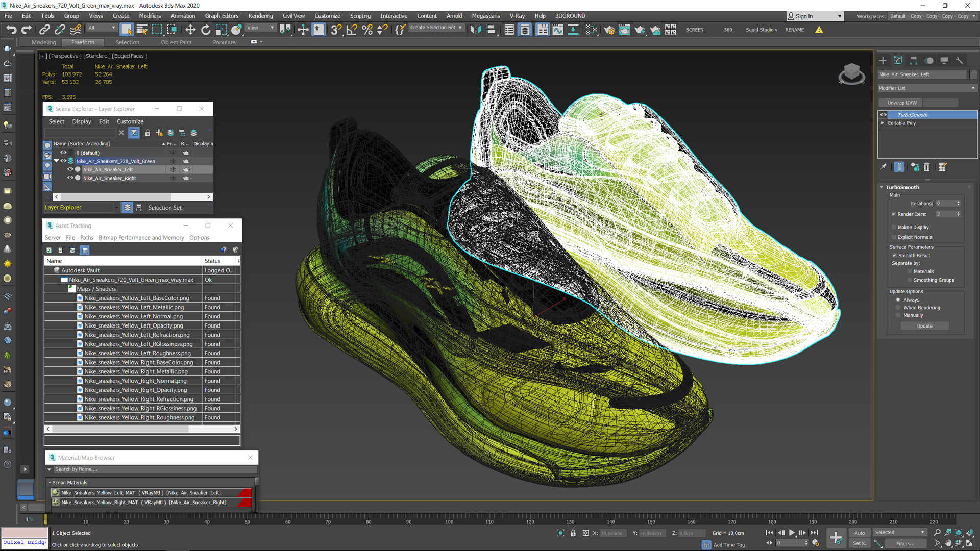Activate the Select and Scale tool
The width and height of the screenshot is (980, 551).
[x=221, y=30]
